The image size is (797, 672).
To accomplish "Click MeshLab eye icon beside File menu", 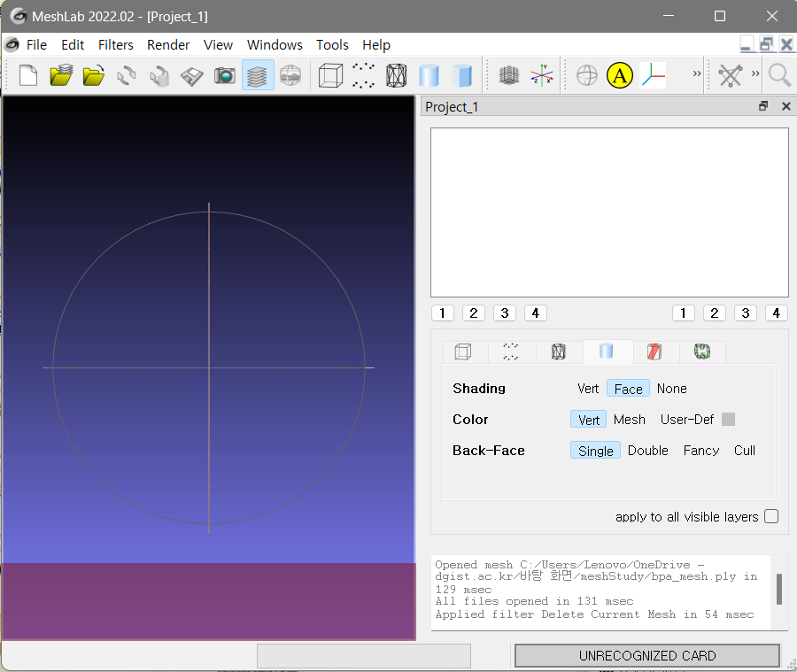I will point(12,45).
